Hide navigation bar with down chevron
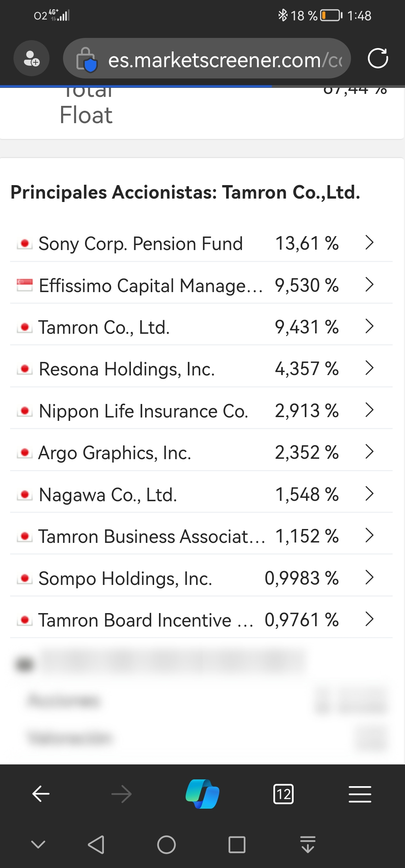The width and height of the screenshot is (405, 868). 38,845
